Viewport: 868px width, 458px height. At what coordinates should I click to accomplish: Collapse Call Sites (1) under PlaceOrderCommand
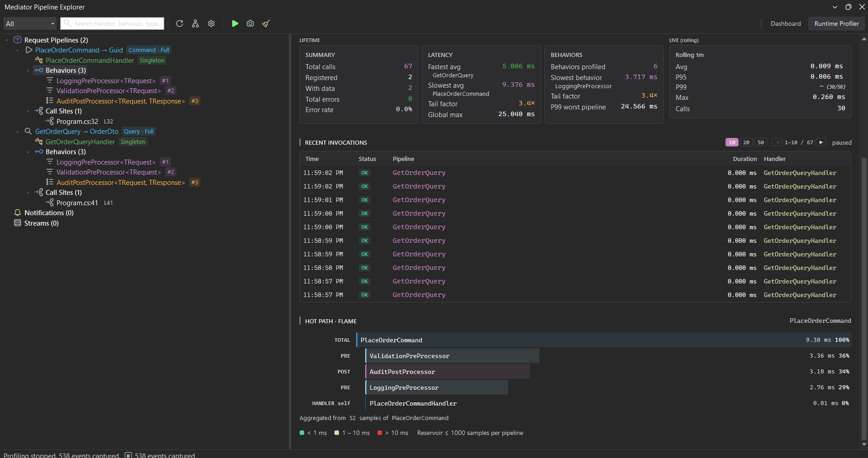[x=29, y=111]
